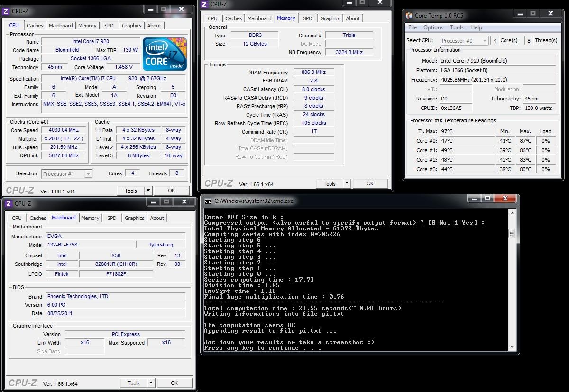Click OK in Mainboard window
This screenshot has width=569, height=392.
pyautogui.click(x=174, y=383)
